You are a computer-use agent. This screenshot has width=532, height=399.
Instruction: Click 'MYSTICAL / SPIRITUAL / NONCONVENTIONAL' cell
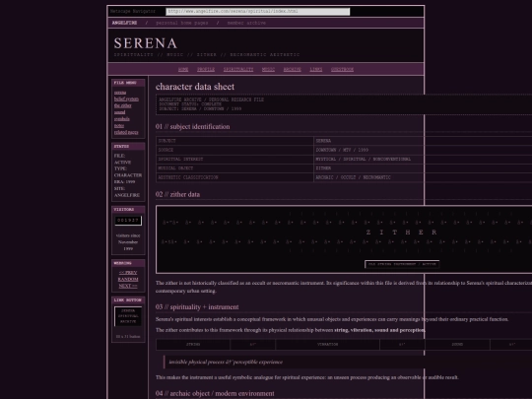click(423, 160)
